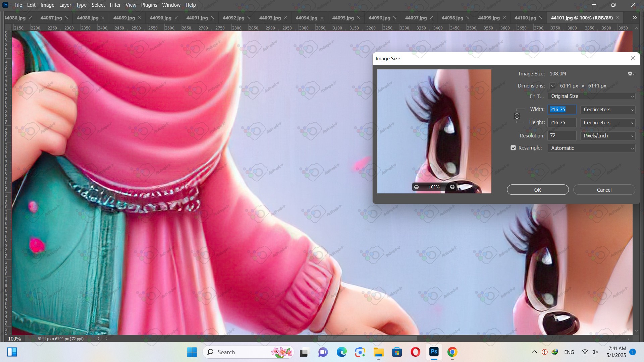Open the Select menu
This screenshot has width=644, height=362.
click(x=98, y=5)
